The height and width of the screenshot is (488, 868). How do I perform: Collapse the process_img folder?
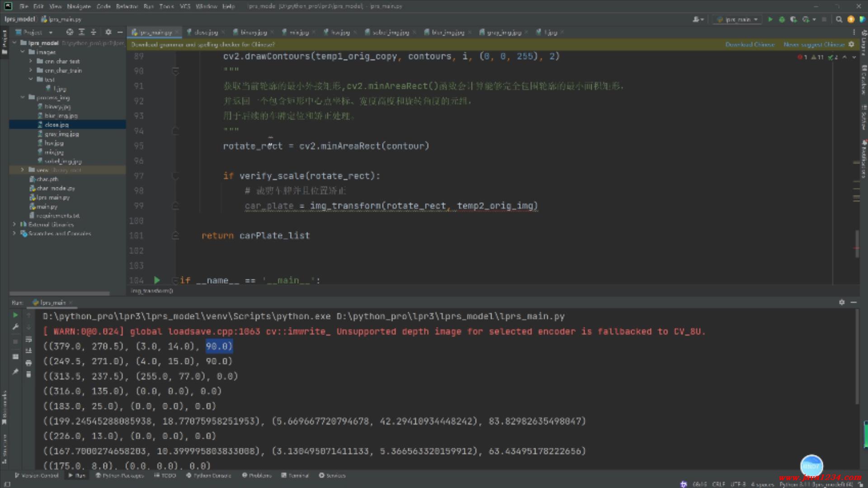pyautogui.click(x=23, y=97)
